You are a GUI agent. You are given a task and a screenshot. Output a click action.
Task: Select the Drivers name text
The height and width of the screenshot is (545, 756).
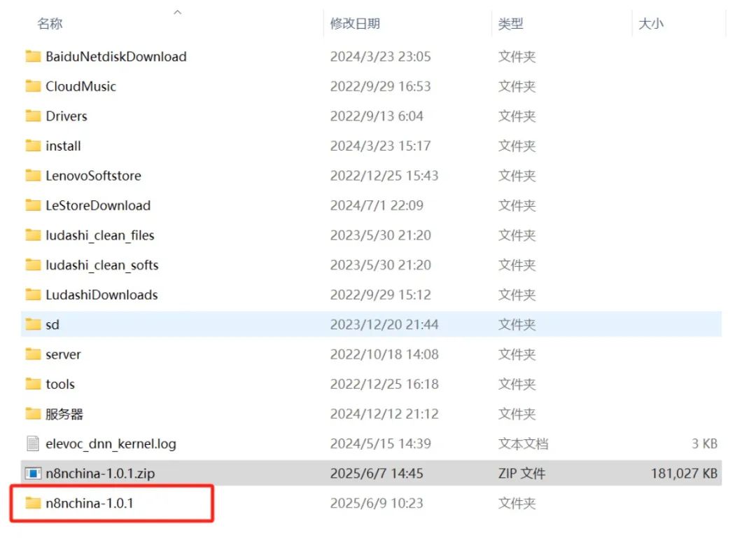click(66, 116)
